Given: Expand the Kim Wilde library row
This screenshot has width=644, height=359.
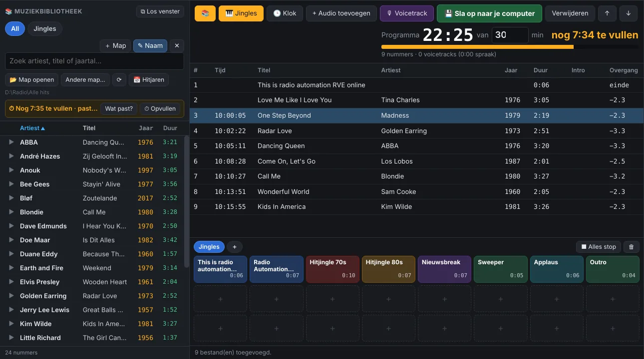Looking at the screenshot, I should (x=11, y=324).
